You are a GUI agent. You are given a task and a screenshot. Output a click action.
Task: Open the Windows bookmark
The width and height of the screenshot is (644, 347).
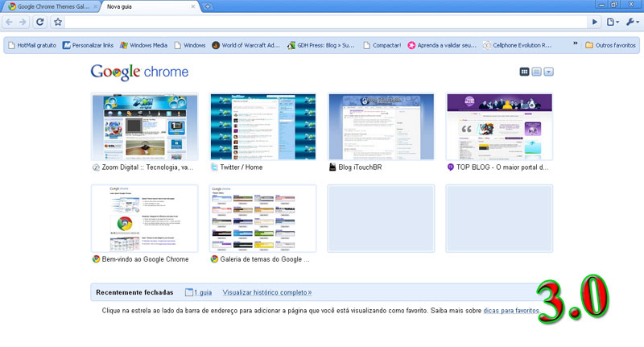(x=190, y=45)
